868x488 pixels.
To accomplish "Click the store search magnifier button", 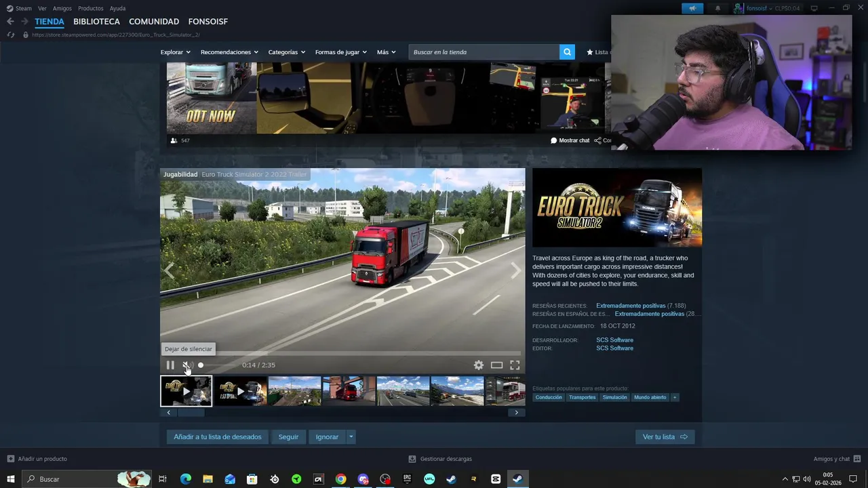I will click(567, 52).
